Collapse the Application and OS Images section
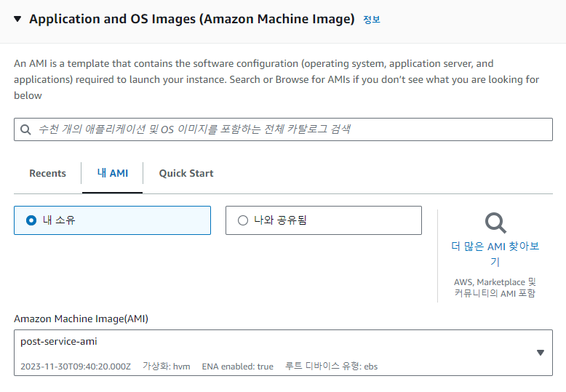566x392 pixels. coord(17,19)
